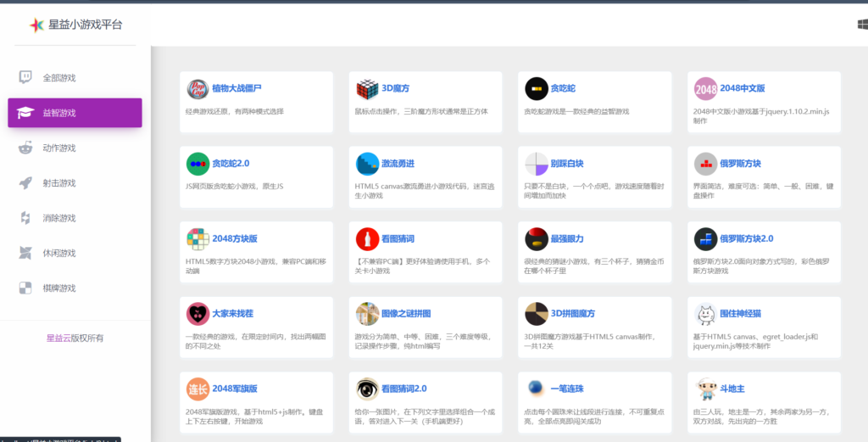Screen dimensions: 868x442
Task: Open the 俄罗斯方块2.0 title link
Action: pyautogui.click(x=747, y=238)
